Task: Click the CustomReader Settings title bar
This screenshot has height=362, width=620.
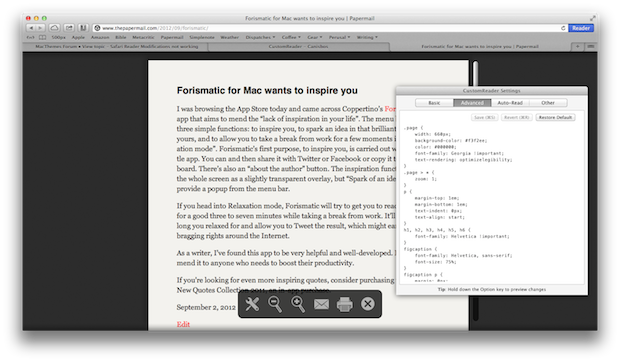Action: click(491, 90)
